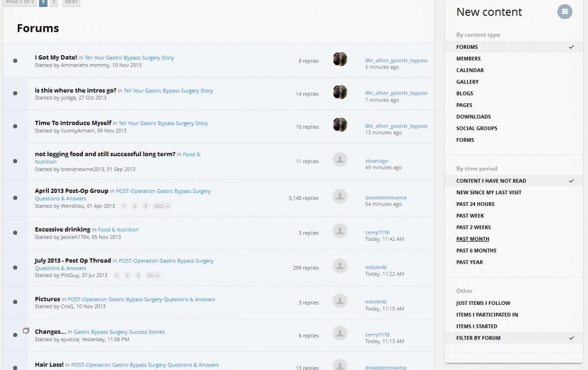Click current page 1 button

[x=43, y=2]
